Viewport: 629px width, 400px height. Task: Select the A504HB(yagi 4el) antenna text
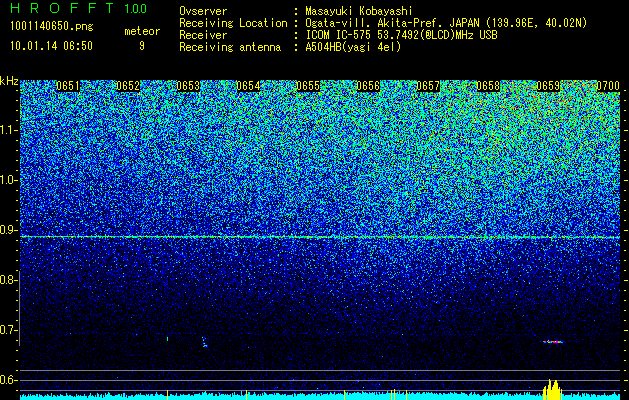coord(353,47)
